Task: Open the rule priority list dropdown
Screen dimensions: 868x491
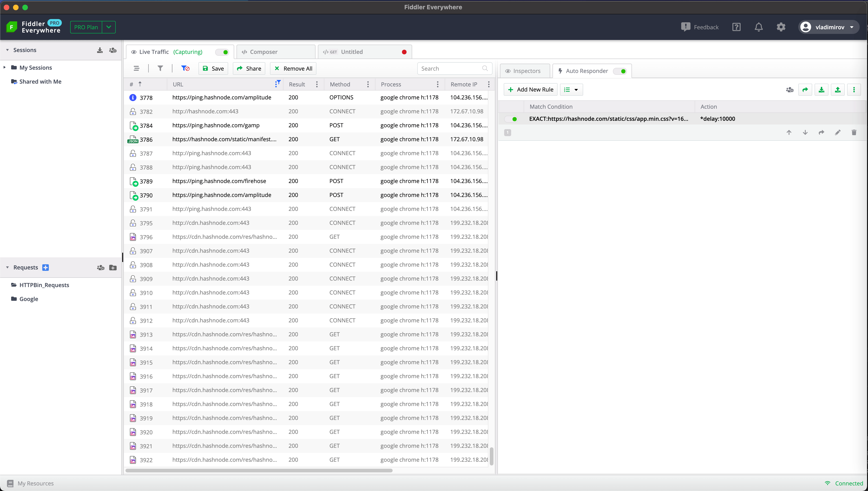Action: (571, 90)
